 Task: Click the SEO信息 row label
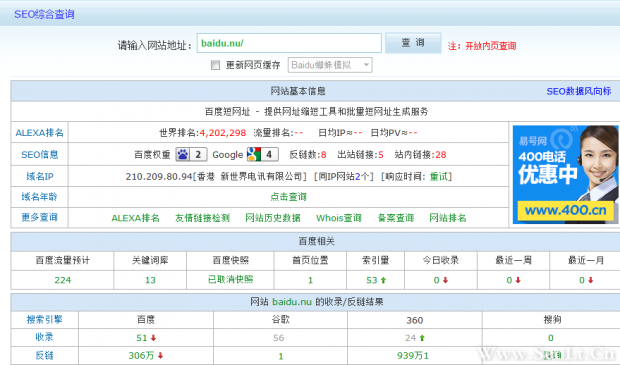pos(40,155)
